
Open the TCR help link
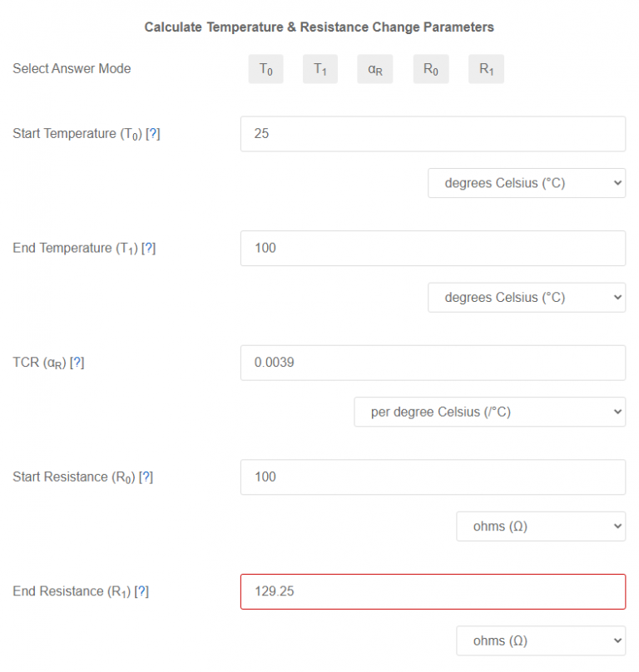(x=76, y=362)
